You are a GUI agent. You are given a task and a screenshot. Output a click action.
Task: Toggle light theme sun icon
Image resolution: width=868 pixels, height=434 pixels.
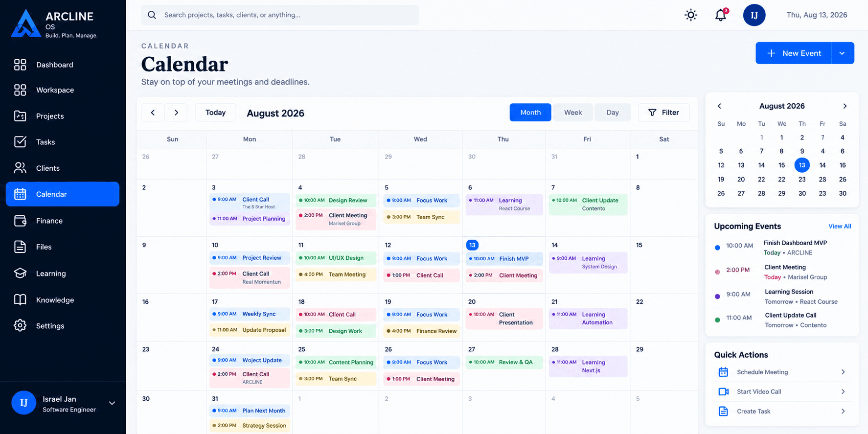pyautogui.click(x=691, y=15)
